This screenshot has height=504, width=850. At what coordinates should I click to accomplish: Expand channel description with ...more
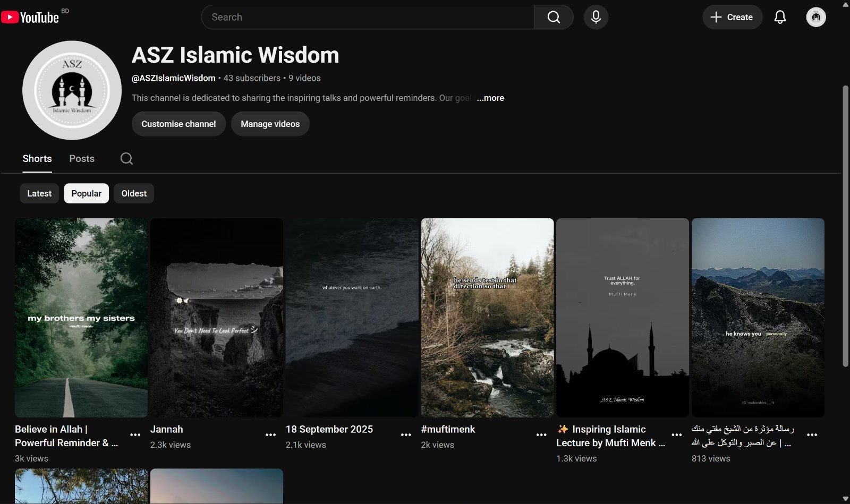click(490, 98)
